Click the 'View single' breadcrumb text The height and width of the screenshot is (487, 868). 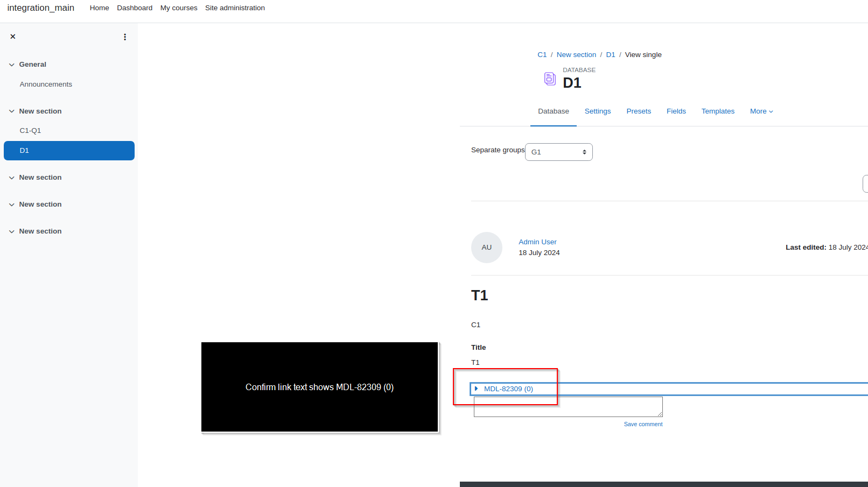(643, 55)
